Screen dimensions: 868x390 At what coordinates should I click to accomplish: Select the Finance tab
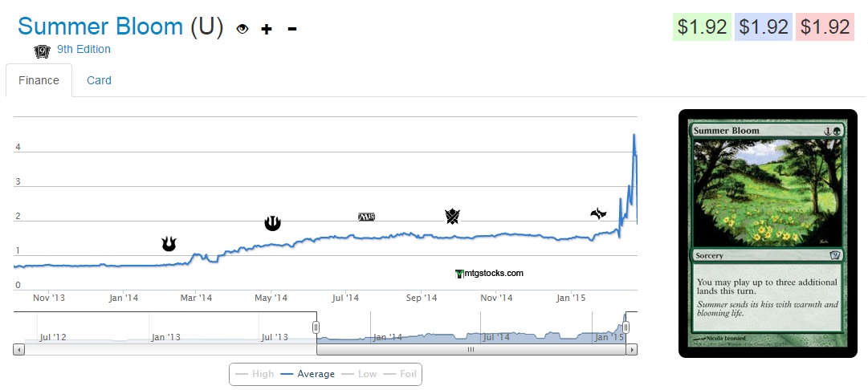pos(39,80)
